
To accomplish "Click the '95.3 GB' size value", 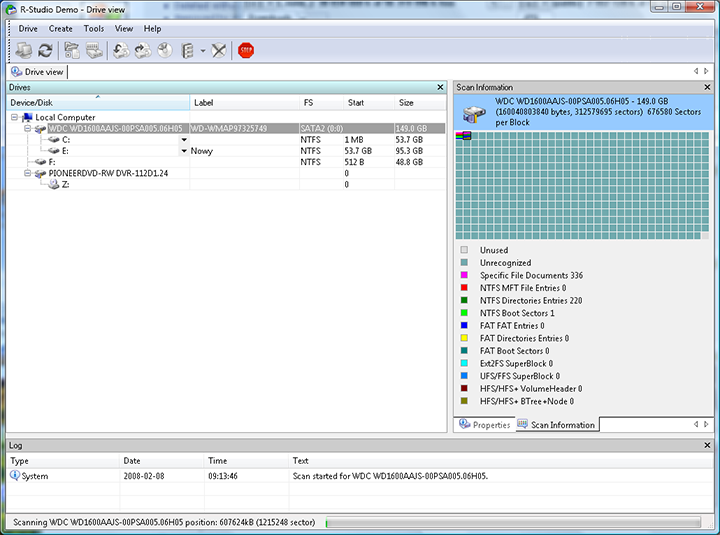I will coord(409,151).
